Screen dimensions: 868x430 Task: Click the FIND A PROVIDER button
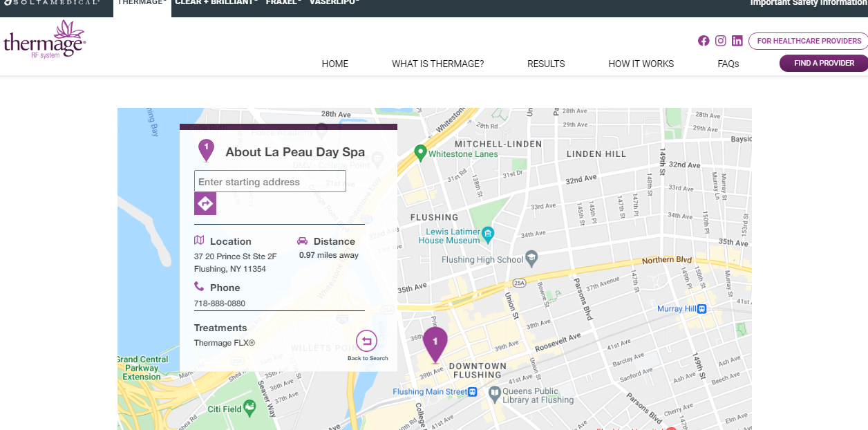tap(824, 63)
